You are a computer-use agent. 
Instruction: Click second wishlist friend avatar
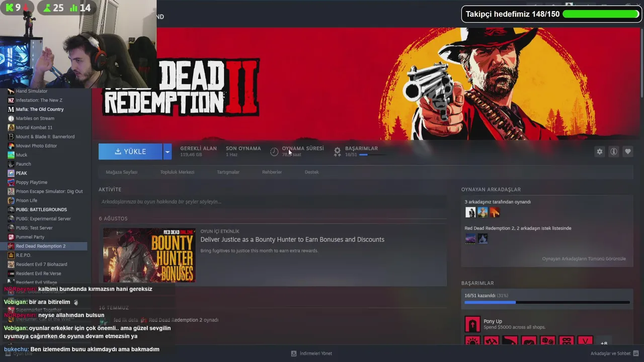(x=482, y=238)
